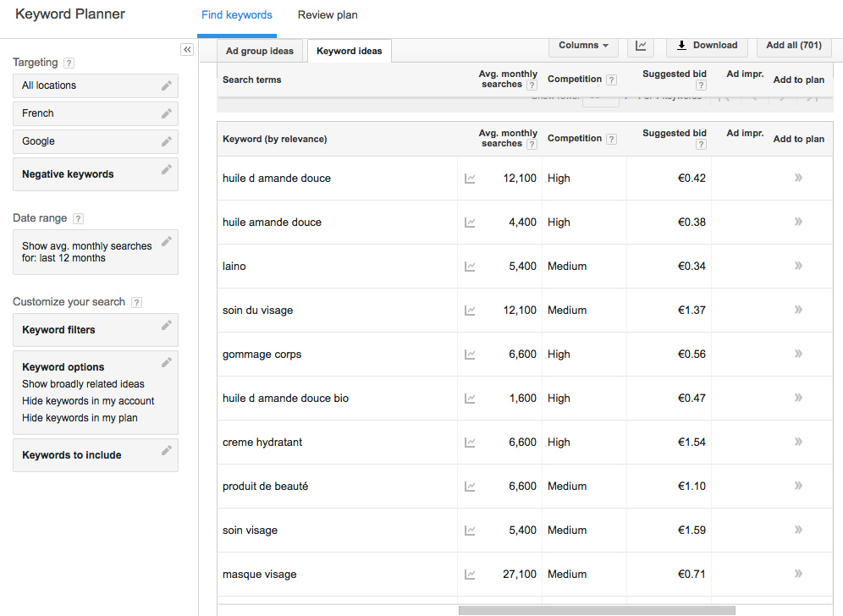The height and width of the screenshot is (616, 843).
Task: Open Negative keywords setting
Action: click(x=96, y=174)
